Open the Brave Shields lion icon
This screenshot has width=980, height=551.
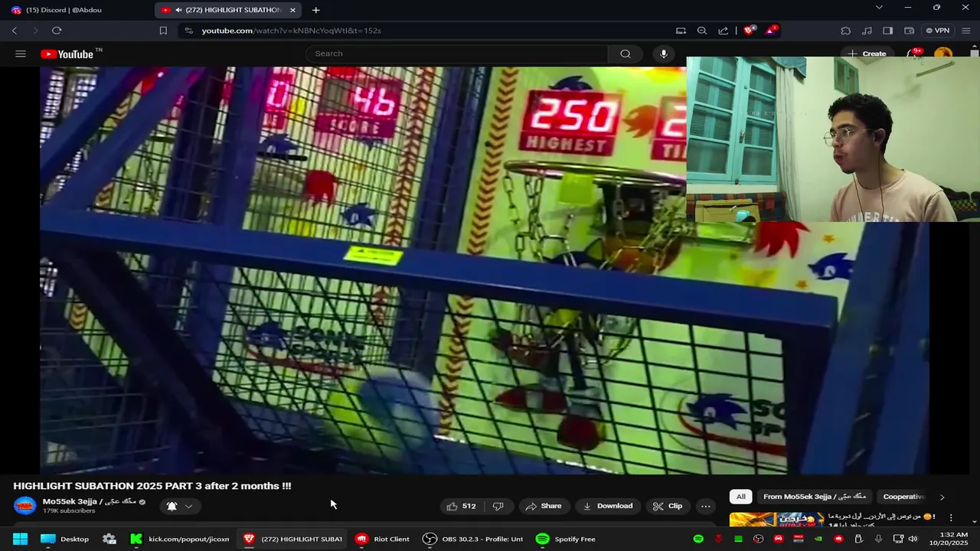(x=750, y=31)
